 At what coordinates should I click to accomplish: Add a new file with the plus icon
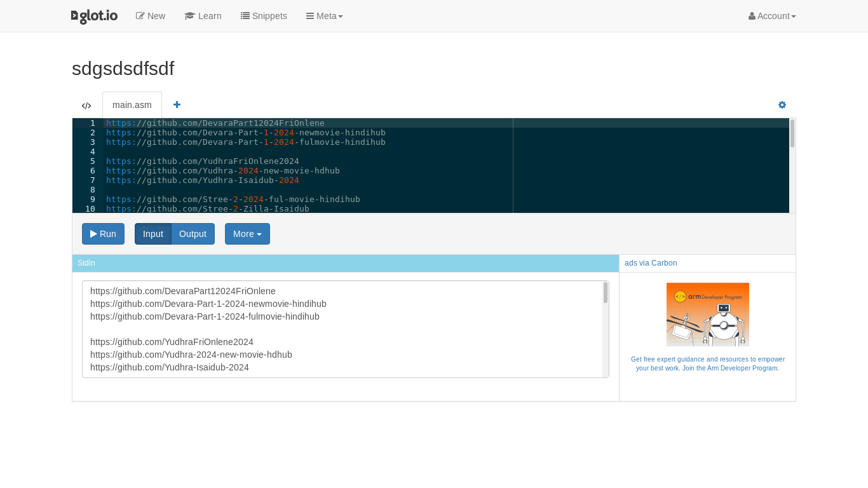click(x=177, y=104)
